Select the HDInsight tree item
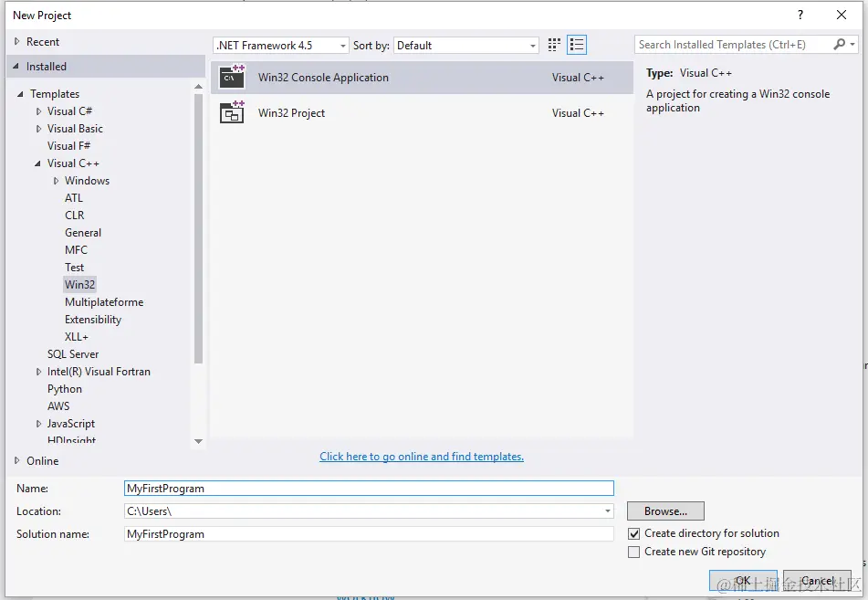Viewport: 868px width, 600px height. coord(71,440)
